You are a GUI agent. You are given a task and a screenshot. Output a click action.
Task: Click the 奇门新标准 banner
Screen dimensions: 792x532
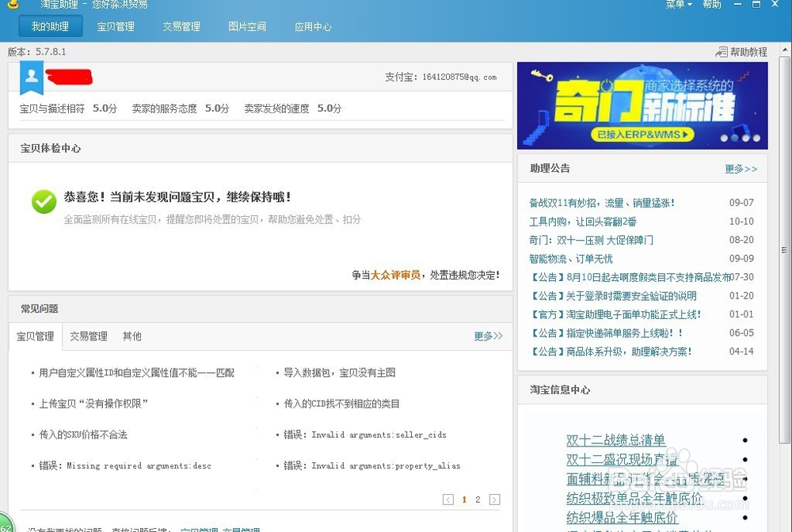coord(642,105)
